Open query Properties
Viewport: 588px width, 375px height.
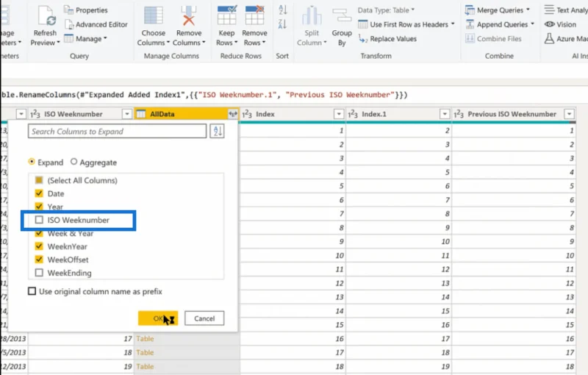[86, 10]
